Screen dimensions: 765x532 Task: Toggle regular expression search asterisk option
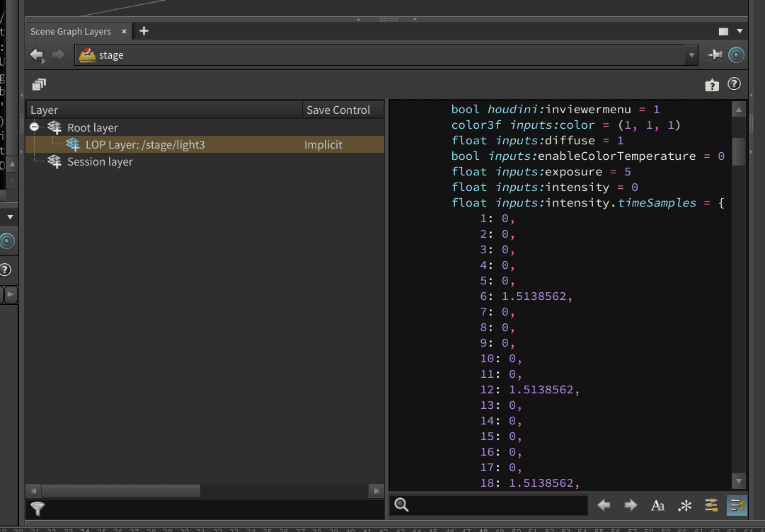tap(684, 505)
